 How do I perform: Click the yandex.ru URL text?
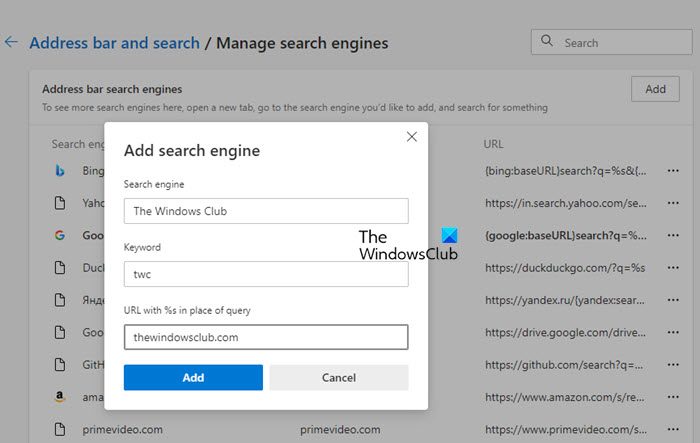coord(565,300)
